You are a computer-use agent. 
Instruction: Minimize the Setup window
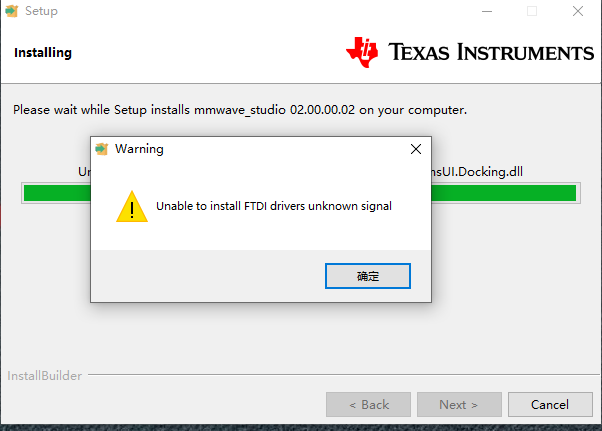[487, 11]
